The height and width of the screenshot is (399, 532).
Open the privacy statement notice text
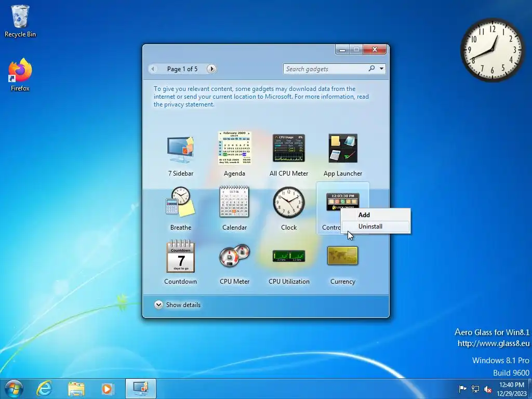click(261, 97)
